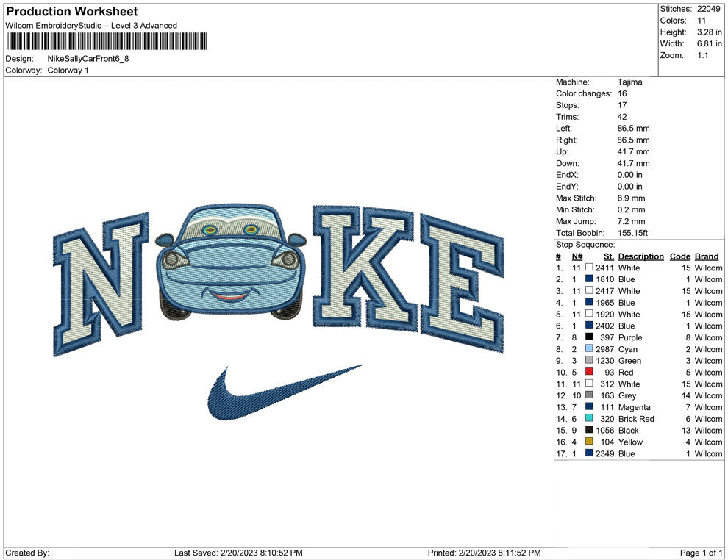Click stitch count "2402" in row 6
The image size is (728, 560).
[605, 326]
